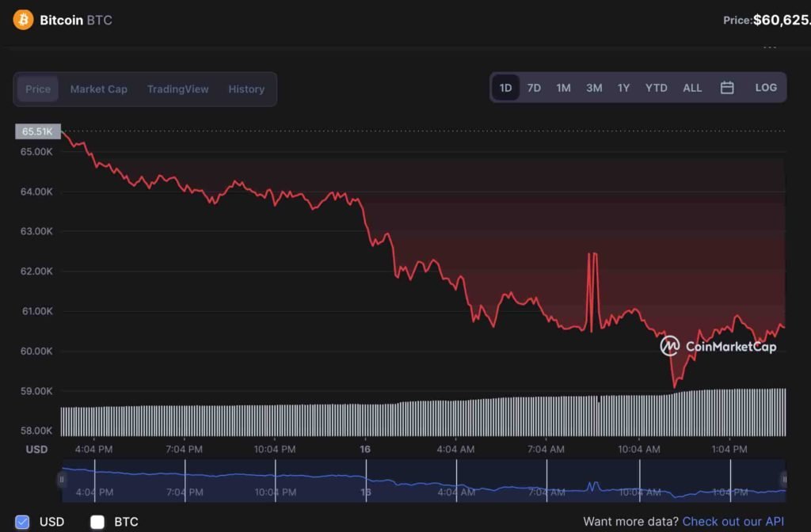Open the calendar date range picker
This screenshot has height=532, width=811.
[x=727, y=88]
